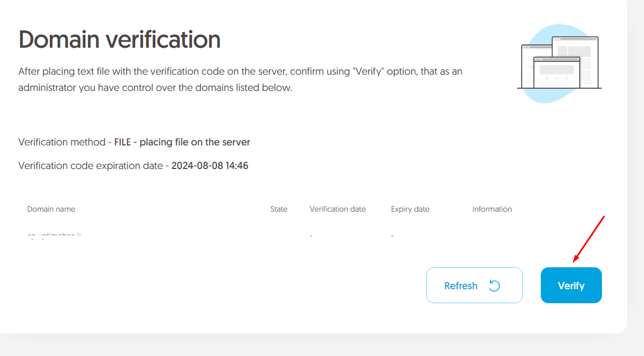
Task: Select the Domain name column header
Action: [x=51, y=209]
